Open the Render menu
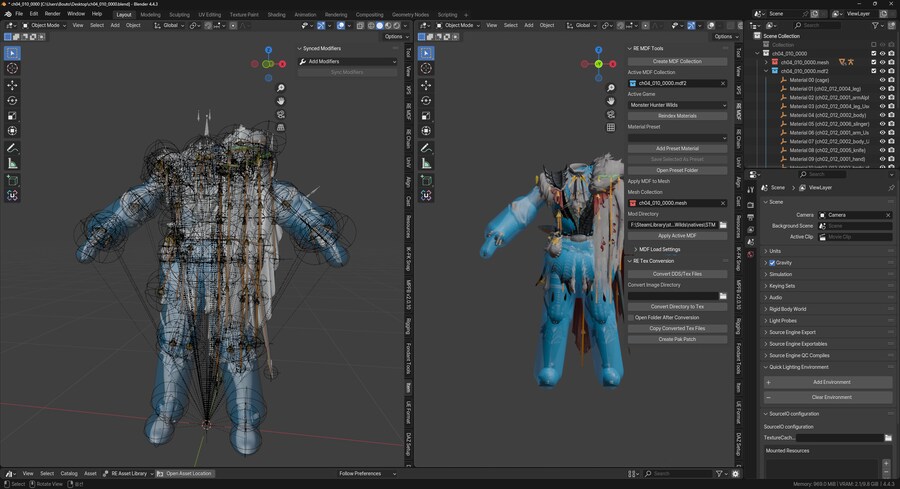This screenshot has width=900, height=489. [x=53, y=14]
